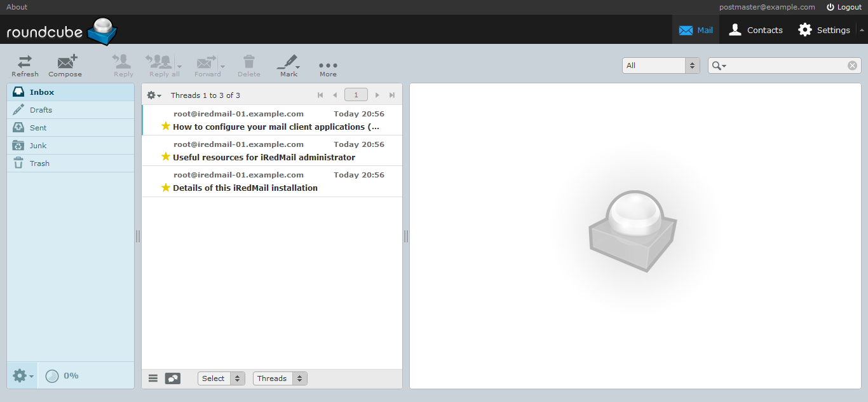The height and width of the screenshot is (402, 868).
Task: Open the Select messages dropdown
Action: click(220, 378)
